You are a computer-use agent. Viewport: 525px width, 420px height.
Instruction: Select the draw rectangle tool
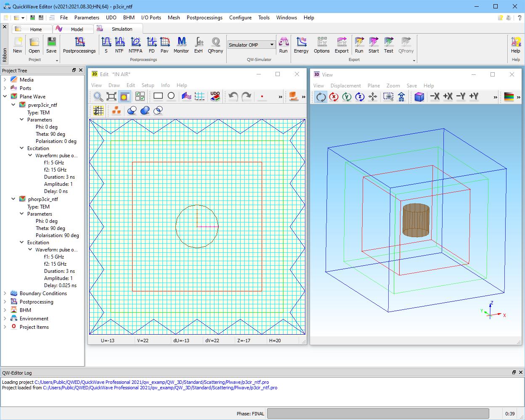click(158, 96)
